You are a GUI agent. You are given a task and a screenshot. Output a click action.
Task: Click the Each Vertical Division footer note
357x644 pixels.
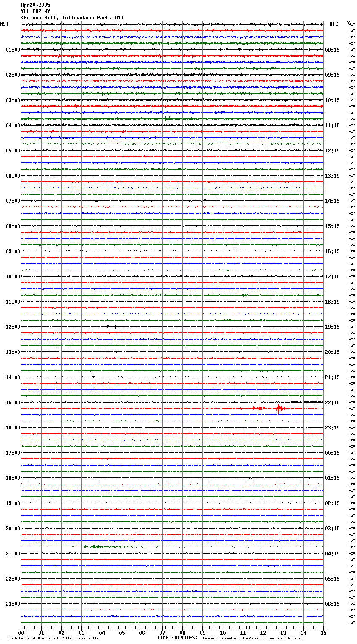coord(53,639)
